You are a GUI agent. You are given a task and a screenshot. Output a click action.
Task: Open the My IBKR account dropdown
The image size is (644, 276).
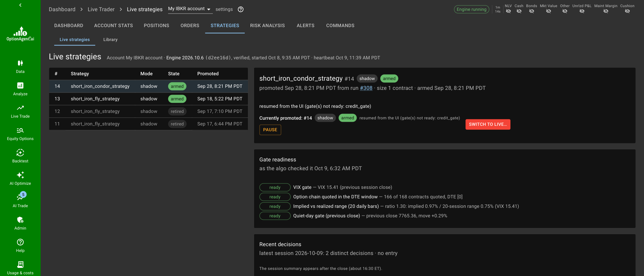click(x=190, y=9)
